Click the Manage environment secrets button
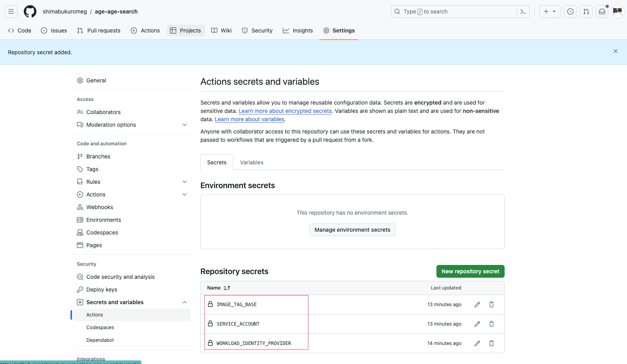627x364 pixels. pos(352,230)
